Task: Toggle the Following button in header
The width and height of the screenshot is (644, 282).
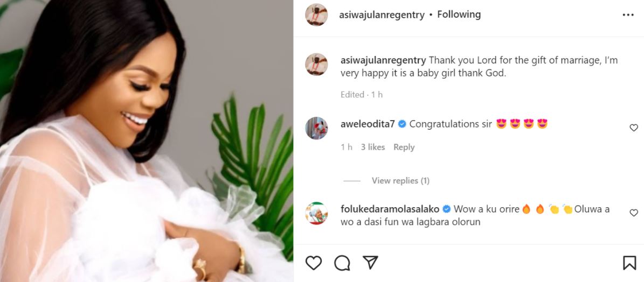Action: tap(459, 15)
